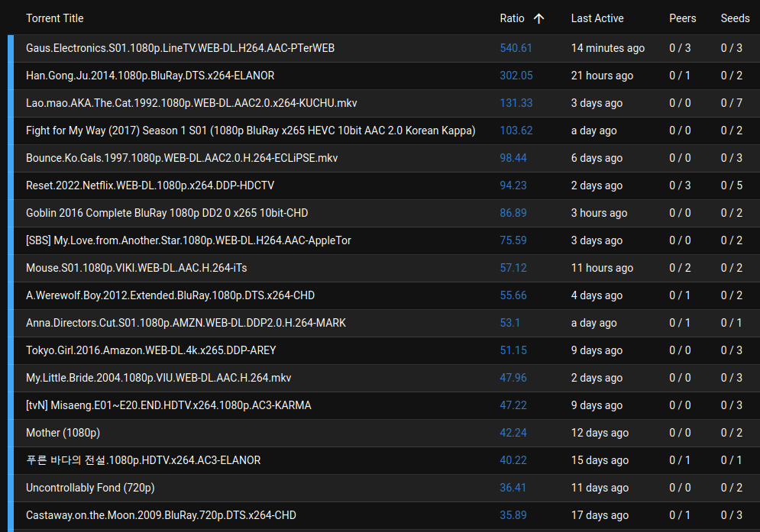Click peers 0 / 3 in Gaus.Electronics row
The height and width of the screenshot is (532, 760).
pos(680,48)
